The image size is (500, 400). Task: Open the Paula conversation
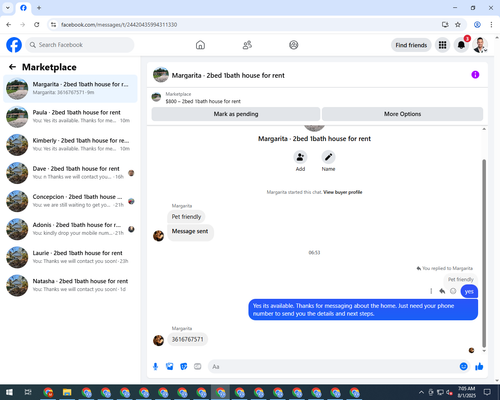(x=70, y=117)
